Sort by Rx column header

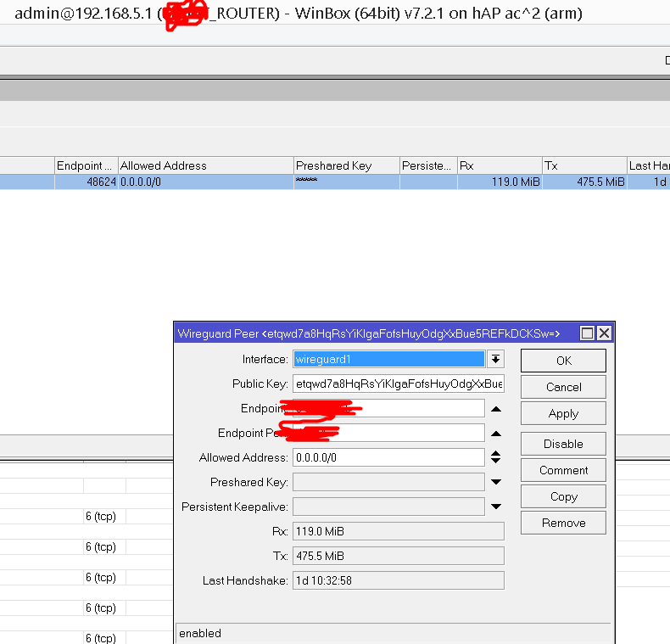pyautogui.click(x=500, y=165)
